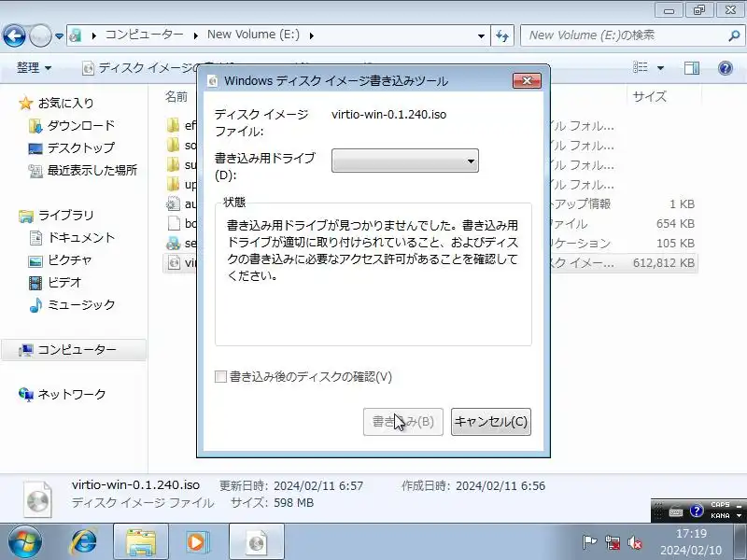747x560 pixels.
Task: Click the network status tray icon
Action: tap(613, 542)
